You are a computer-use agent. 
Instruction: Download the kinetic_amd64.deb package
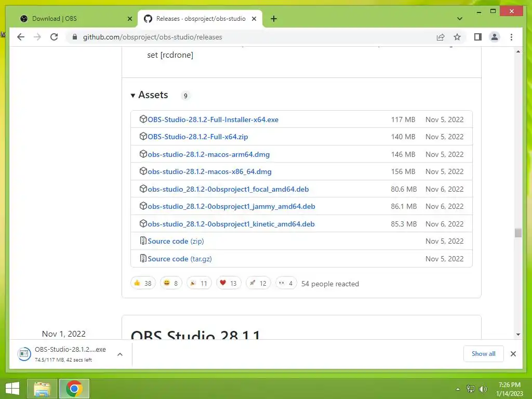click(x=231, y=224)
